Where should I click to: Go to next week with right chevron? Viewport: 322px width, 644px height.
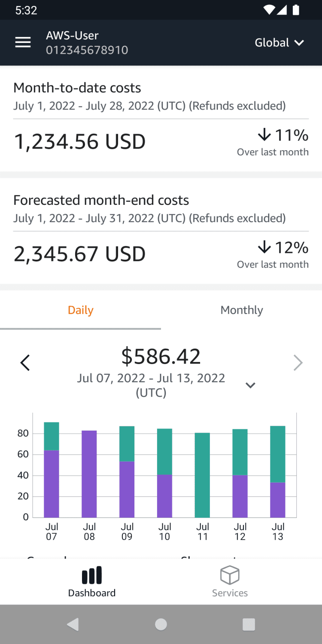pos(298,363)
